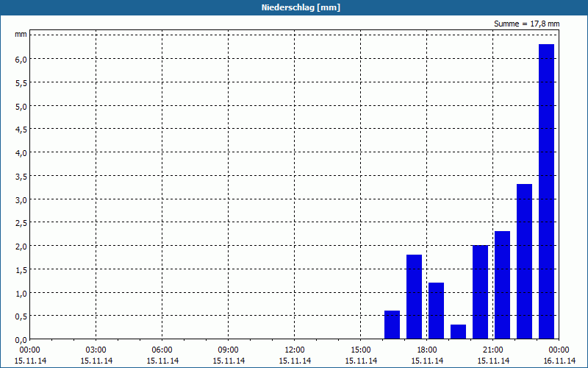588x368 pixels.
Task: Click the 00:00 label above 15.11.14
Action: click(x=30, y=350)
